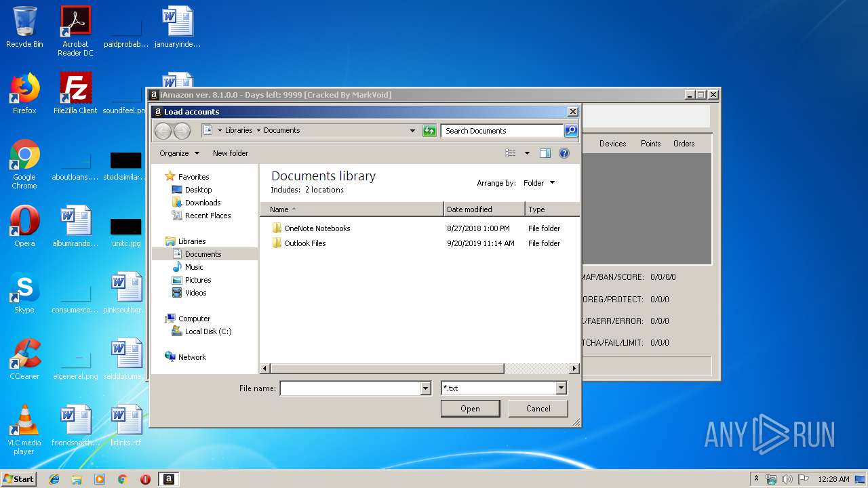Launch Opera desktop shortcut

click(x=24, y=226)
